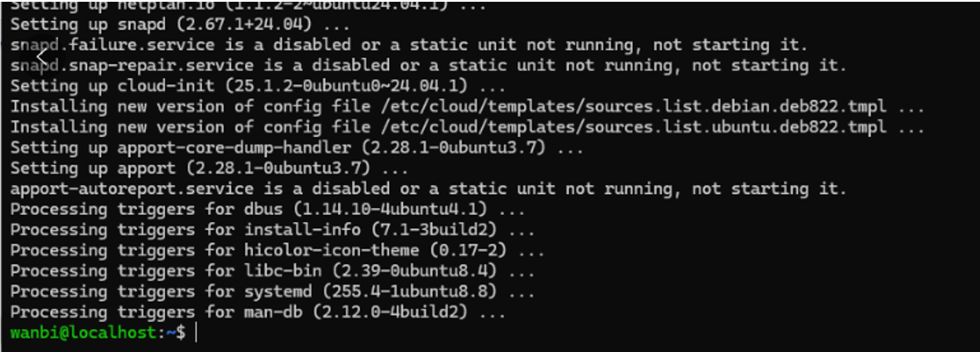Click the wanbi@localhost shell prompt
Image resolution: width=980 pixels, height=352 pixels.
click(98, 332)
